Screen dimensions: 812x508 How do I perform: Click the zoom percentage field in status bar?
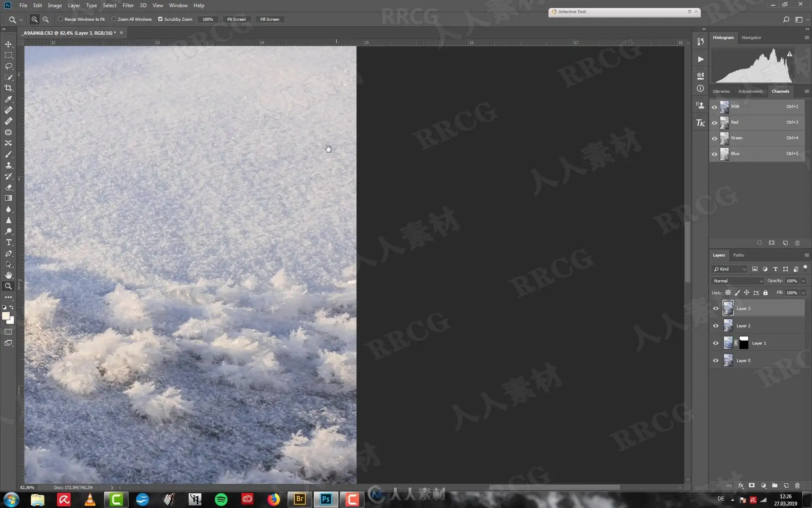[27, 487]
